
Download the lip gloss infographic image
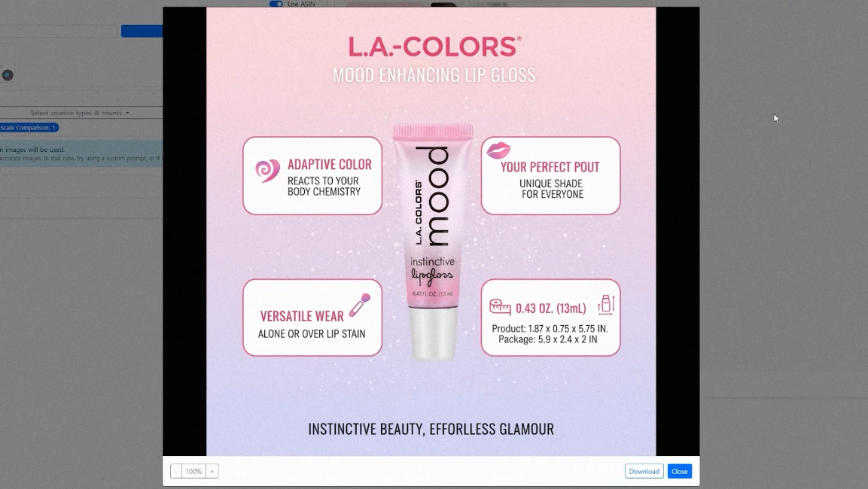[x=644, y=471]
